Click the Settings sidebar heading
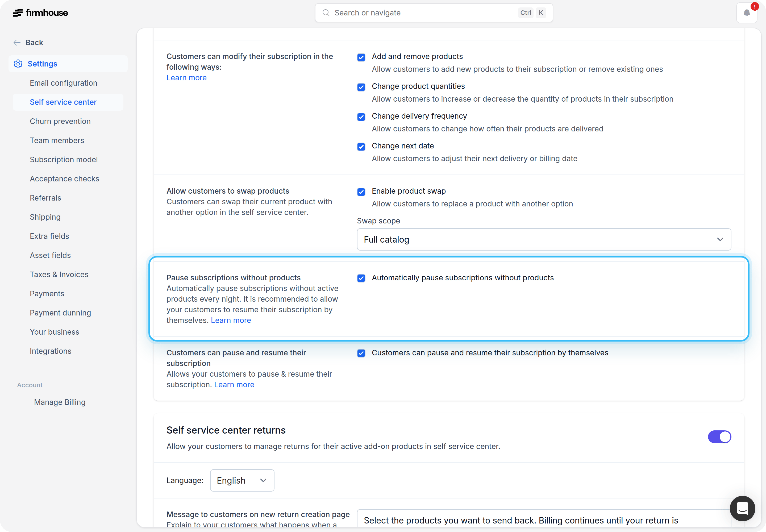 click(68, 64)
